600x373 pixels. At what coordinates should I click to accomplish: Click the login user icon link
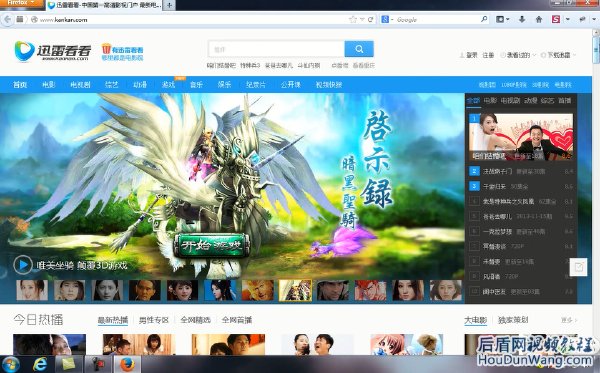[469, 55]
